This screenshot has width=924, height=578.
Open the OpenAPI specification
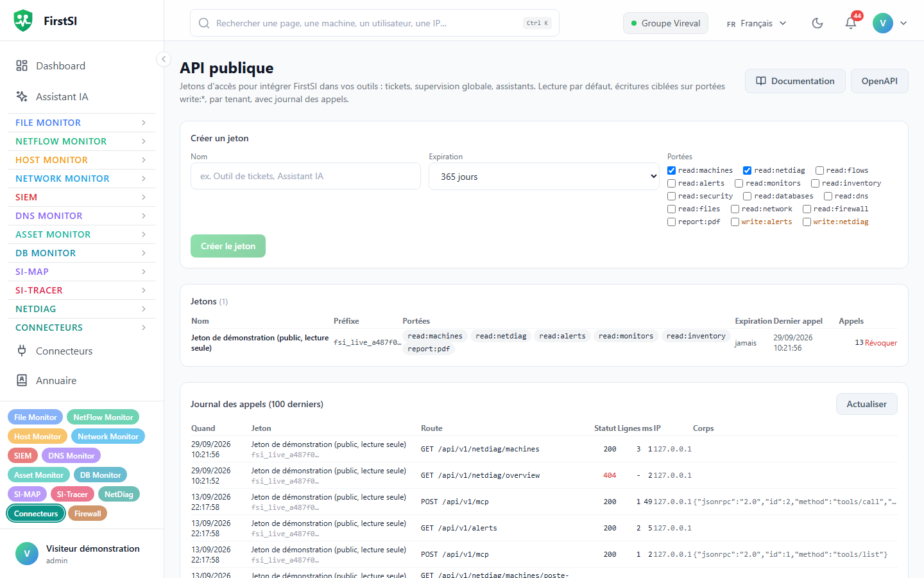pyautogui.click(x=880, y=81)
